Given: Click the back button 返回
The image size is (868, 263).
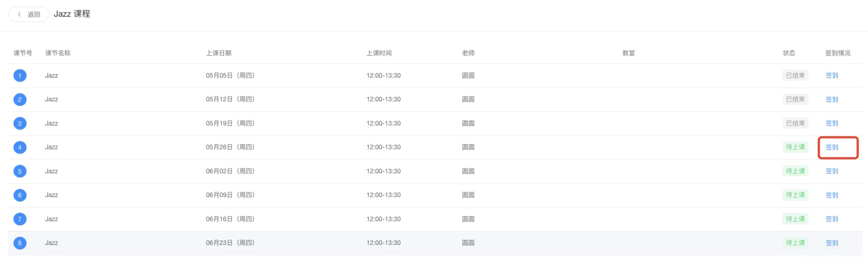Looking at the screenshot, I should pos(29,14).
